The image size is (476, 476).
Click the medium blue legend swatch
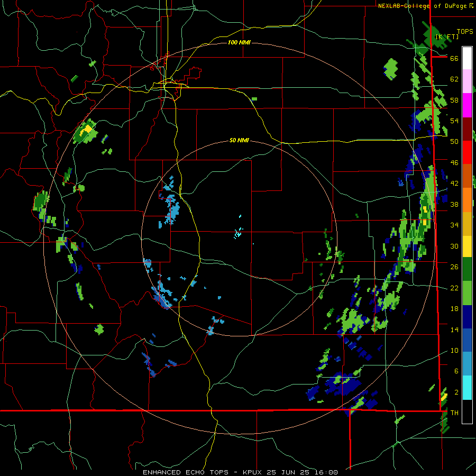[467, 340]
